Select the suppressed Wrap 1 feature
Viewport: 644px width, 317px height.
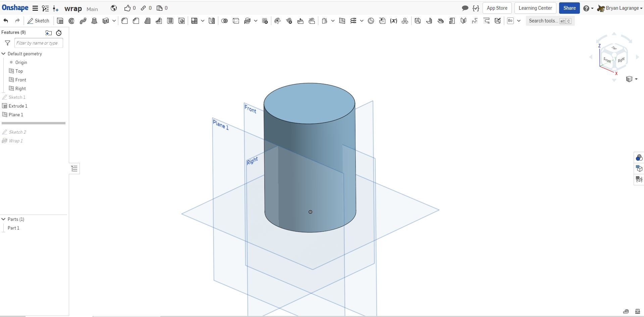pos(16,141)
